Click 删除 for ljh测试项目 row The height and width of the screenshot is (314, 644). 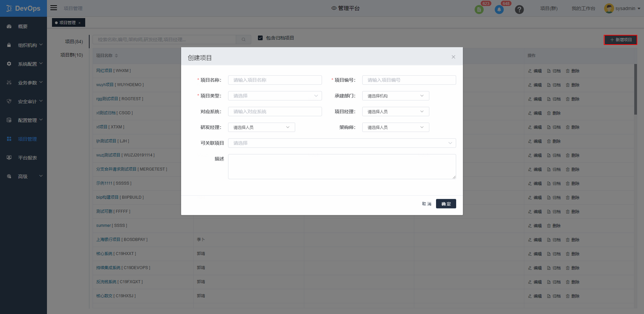coord(554,141)
